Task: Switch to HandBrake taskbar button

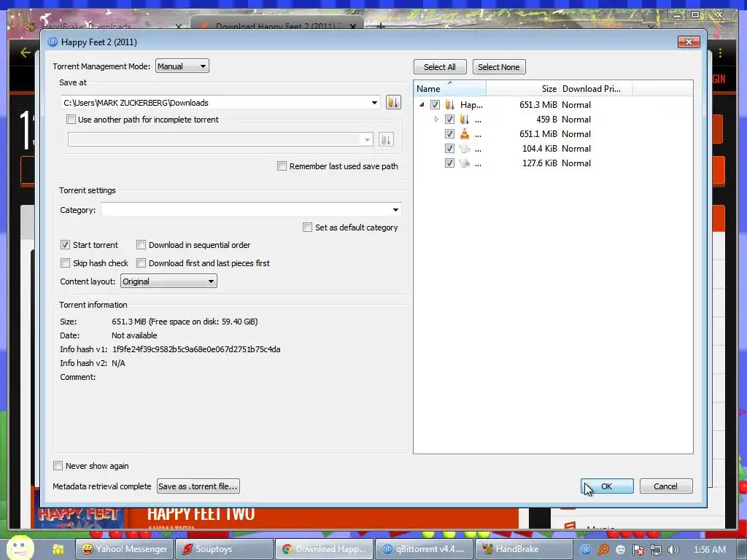Action: pos(524,549)
